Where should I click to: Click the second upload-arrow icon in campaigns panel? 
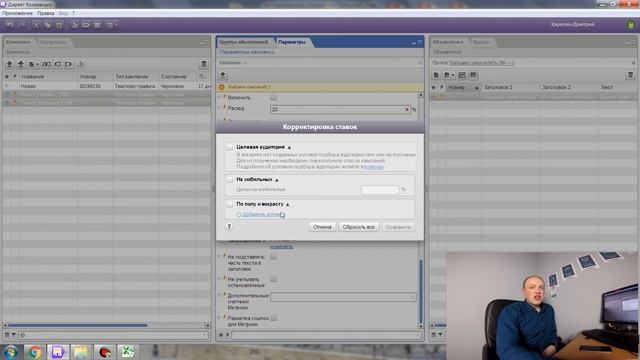[21, 64]
